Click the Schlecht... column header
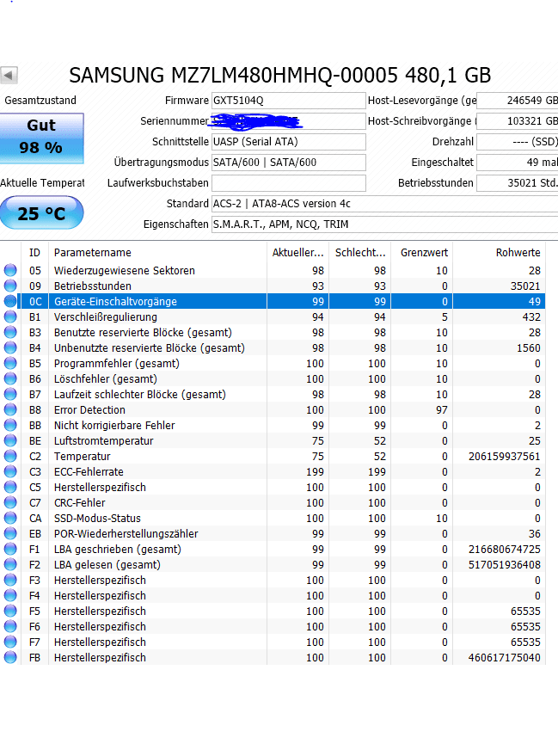The image size is (558, 756). (360, 253)
